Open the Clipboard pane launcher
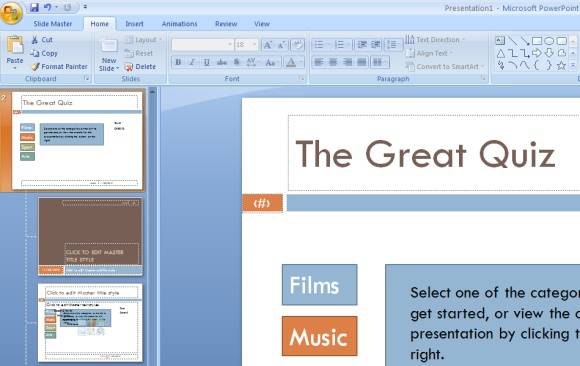 coord(87,78)
